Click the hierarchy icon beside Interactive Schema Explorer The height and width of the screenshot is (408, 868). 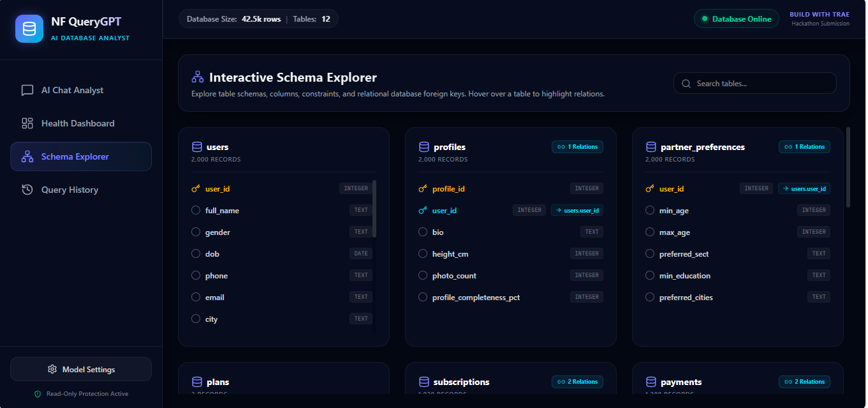click(x=198, y=77)
